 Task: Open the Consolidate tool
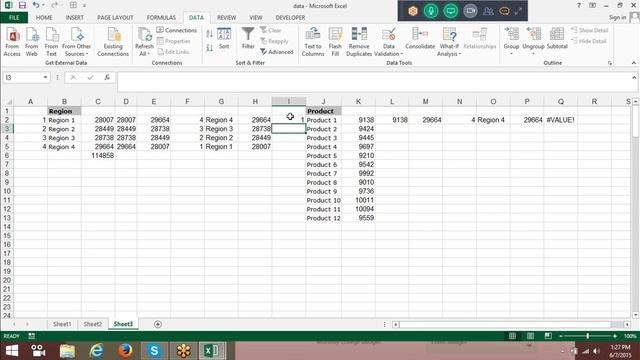(x=420, y=39)
